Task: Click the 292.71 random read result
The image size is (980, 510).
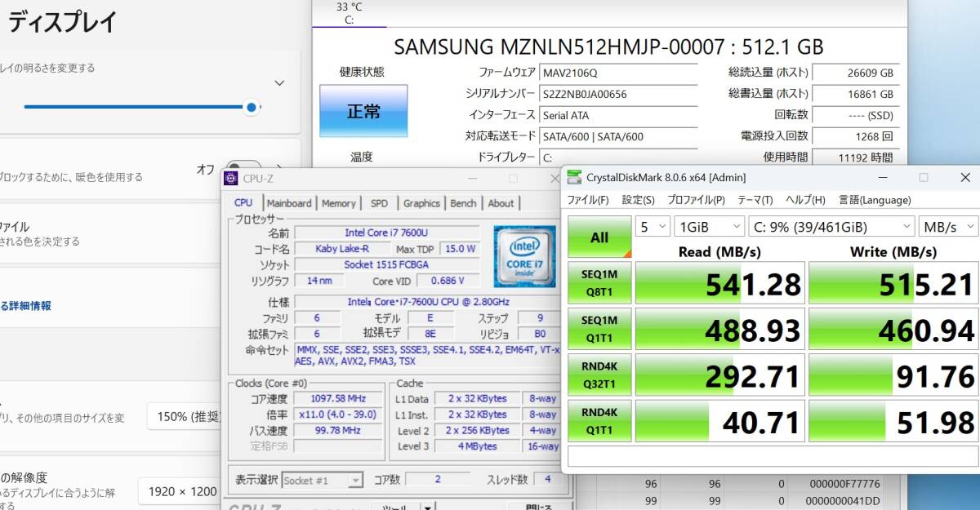Action: click(x=719, y=375)
